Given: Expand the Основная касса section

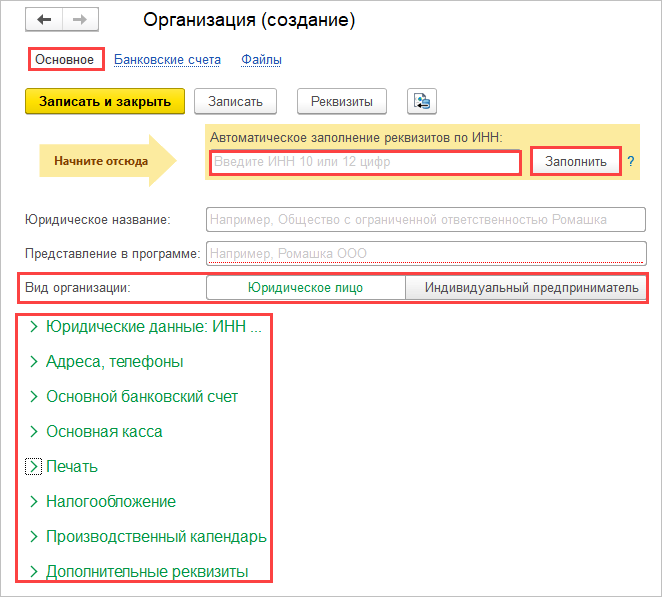Looking at the screenshot, I should 96,431.
